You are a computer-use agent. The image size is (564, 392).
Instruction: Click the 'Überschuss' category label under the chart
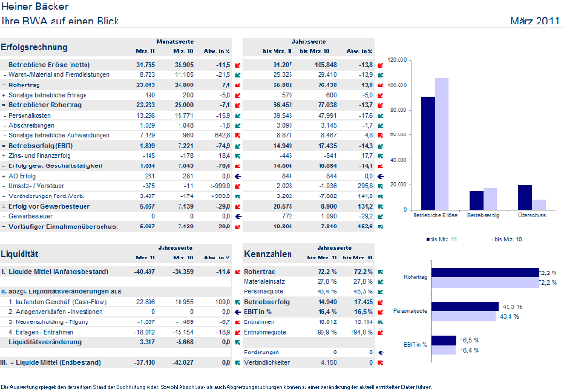(532, 215)
